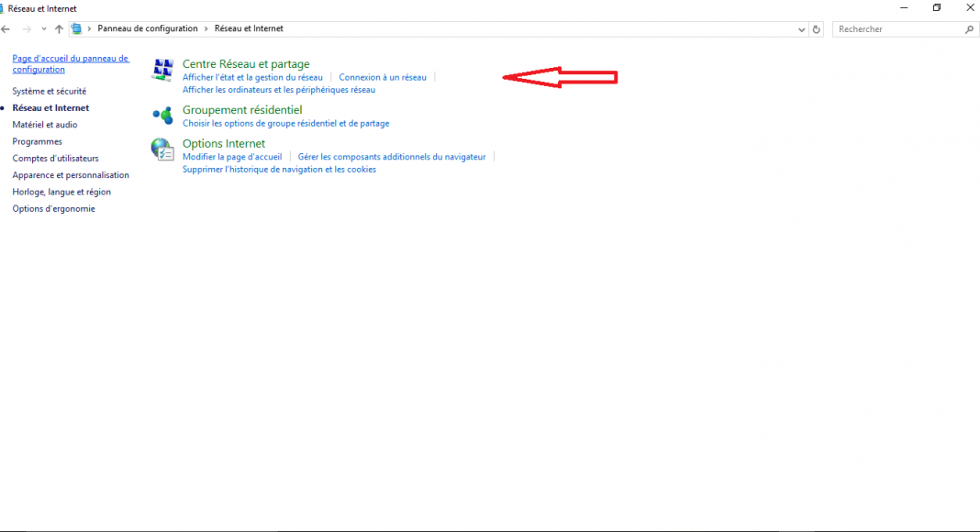The image size is (980, 532).
Task: Open Groupement résidentiel heading
Action: (x=242, y=110)
